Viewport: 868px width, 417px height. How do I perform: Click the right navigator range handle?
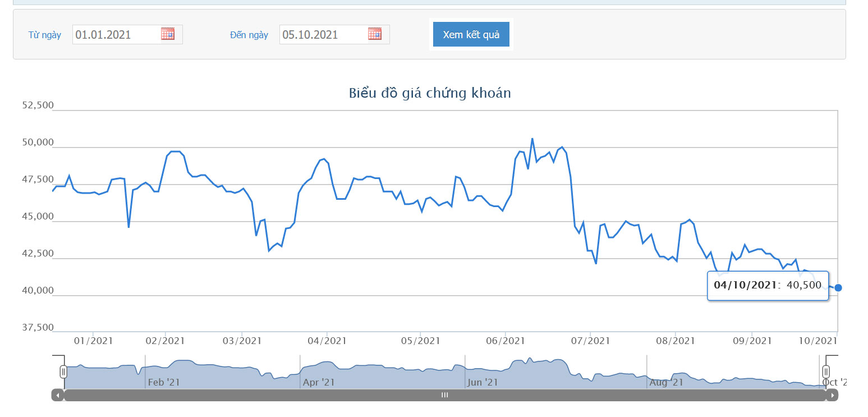[x=826, y=371]
